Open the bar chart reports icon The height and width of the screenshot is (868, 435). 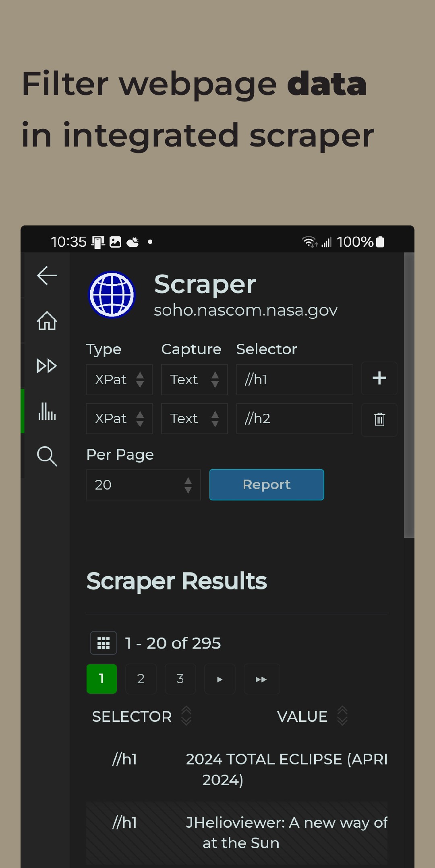pyautogui.click(x=47, y=411)
